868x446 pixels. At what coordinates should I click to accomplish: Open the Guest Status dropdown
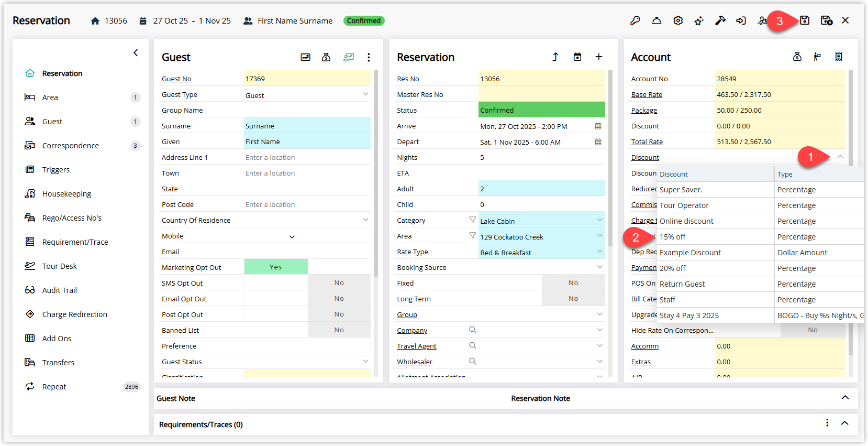tap(365, 361)
